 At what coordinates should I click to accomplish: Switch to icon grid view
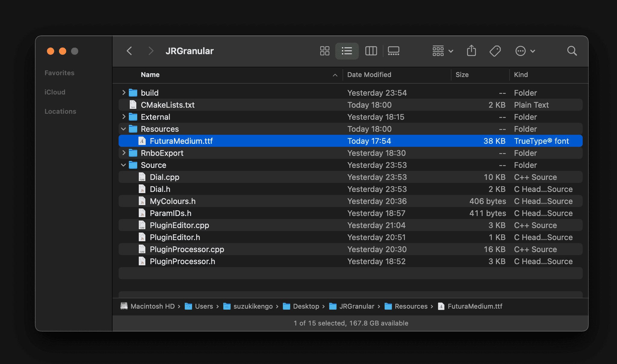[x=324, y=51]
